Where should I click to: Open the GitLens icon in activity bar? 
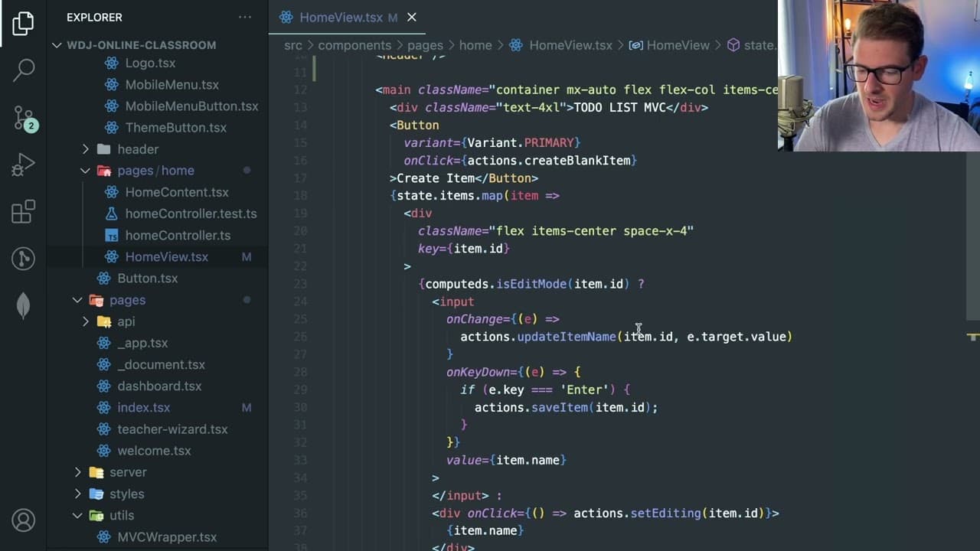click(23, 259)
